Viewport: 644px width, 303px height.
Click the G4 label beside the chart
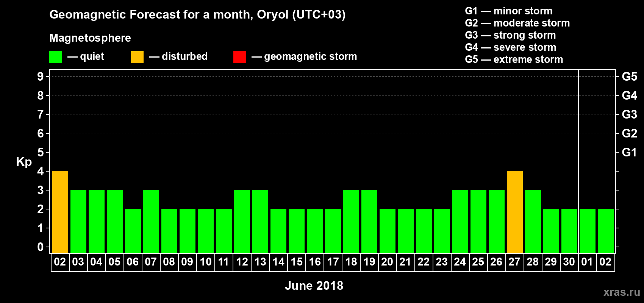tap(630, 95)
